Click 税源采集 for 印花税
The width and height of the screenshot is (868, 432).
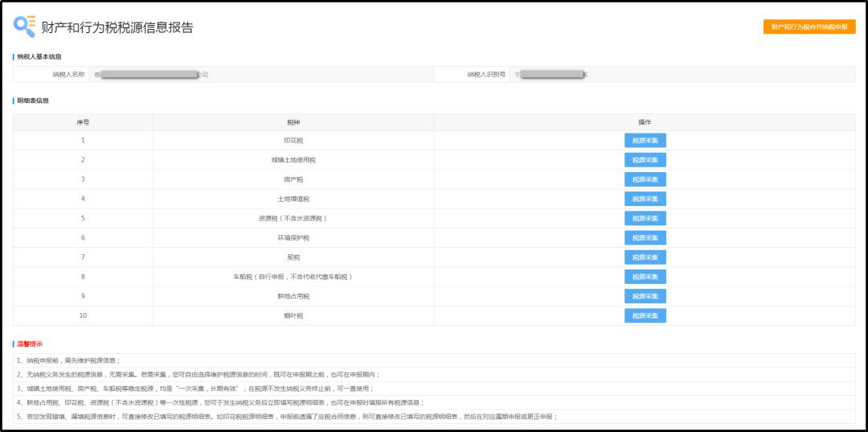pos(645,141)
